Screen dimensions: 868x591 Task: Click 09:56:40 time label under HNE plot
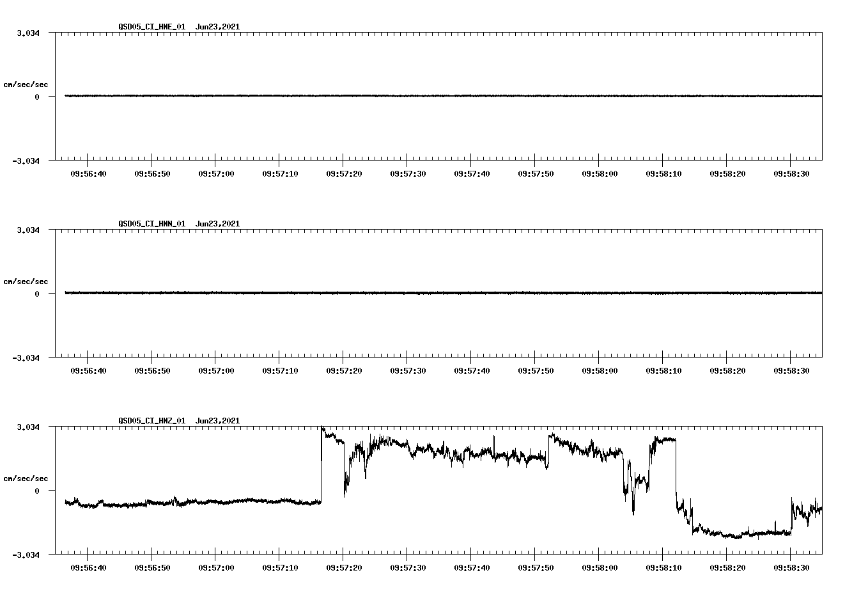[88, 173]
